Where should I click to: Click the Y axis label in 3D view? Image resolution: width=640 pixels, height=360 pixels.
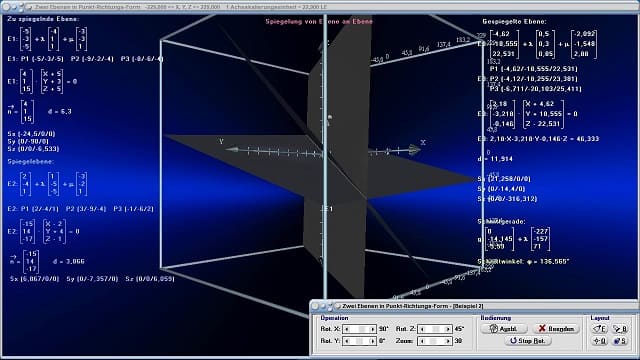221,142
